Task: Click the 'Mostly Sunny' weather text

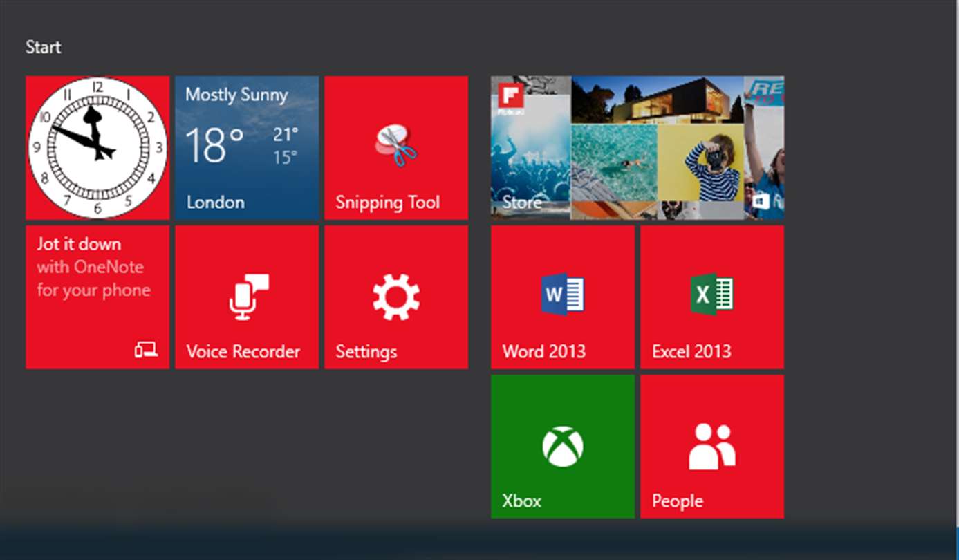Action: coord(236,95)
